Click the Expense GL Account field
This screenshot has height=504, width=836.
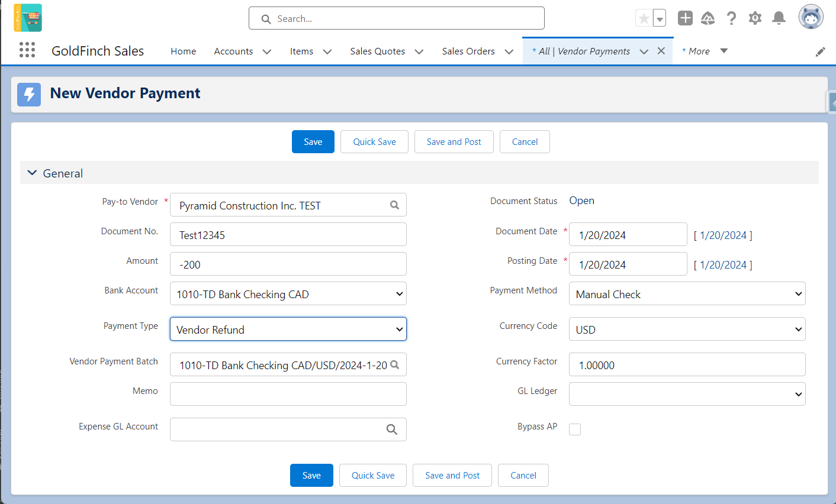coord(288,430)
